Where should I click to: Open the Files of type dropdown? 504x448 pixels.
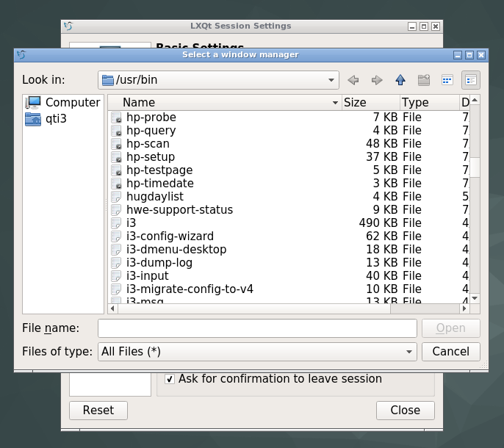coord(257,352)
